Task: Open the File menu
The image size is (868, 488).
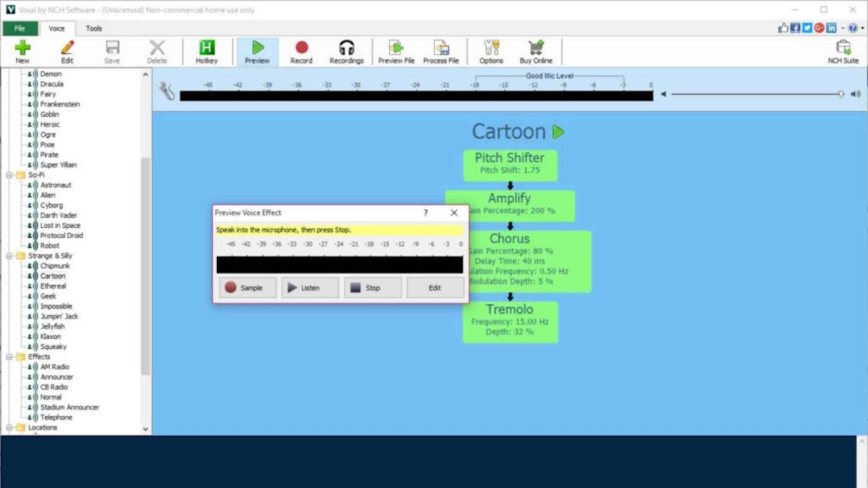Action: coord(19,28)
